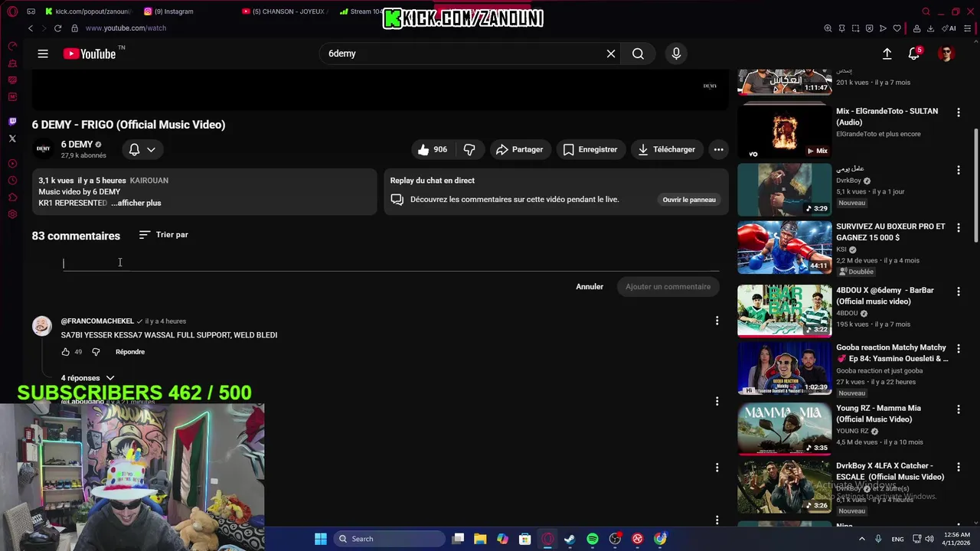
Task: Open options for Gooba reaction Matchy video
Action: [x=958, y=349]
